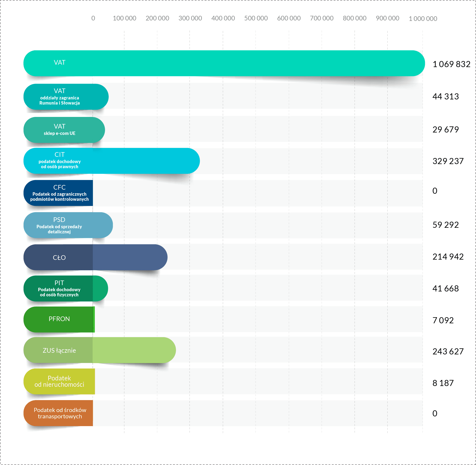Select the CIT podatek dochodowy bar
476x465 pixels.
pyautogui.click(x=112, y=161)
